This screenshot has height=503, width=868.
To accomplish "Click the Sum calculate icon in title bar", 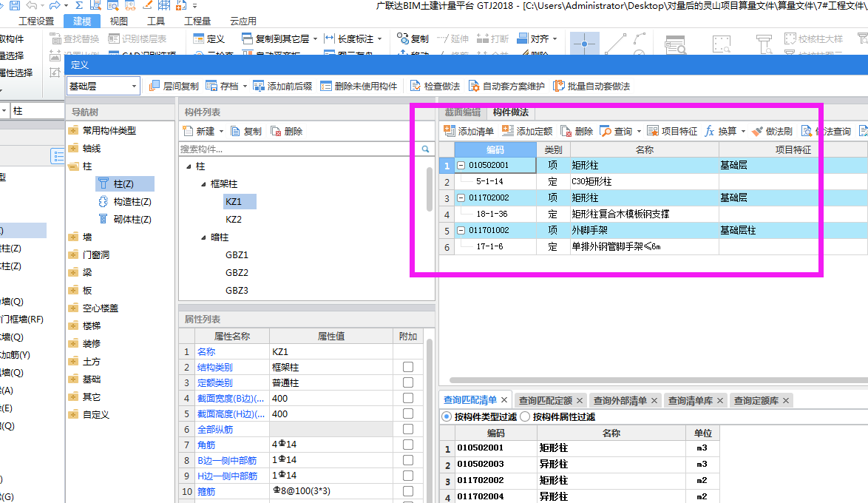I will (79, 5).
